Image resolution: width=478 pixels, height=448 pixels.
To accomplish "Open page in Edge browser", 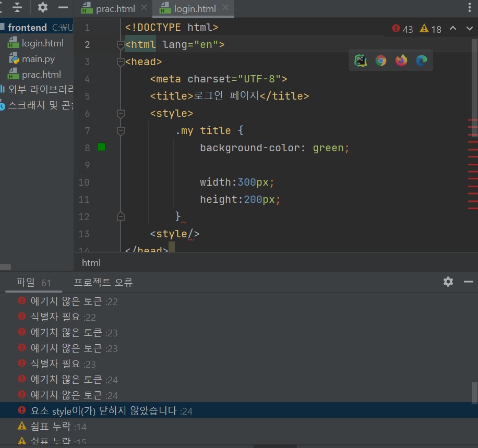I will tap(422, 60).
